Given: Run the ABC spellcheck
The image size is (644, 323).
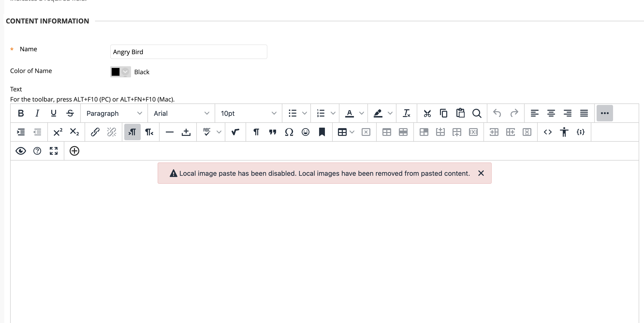Looking at the screenshot, I should 207,132.
